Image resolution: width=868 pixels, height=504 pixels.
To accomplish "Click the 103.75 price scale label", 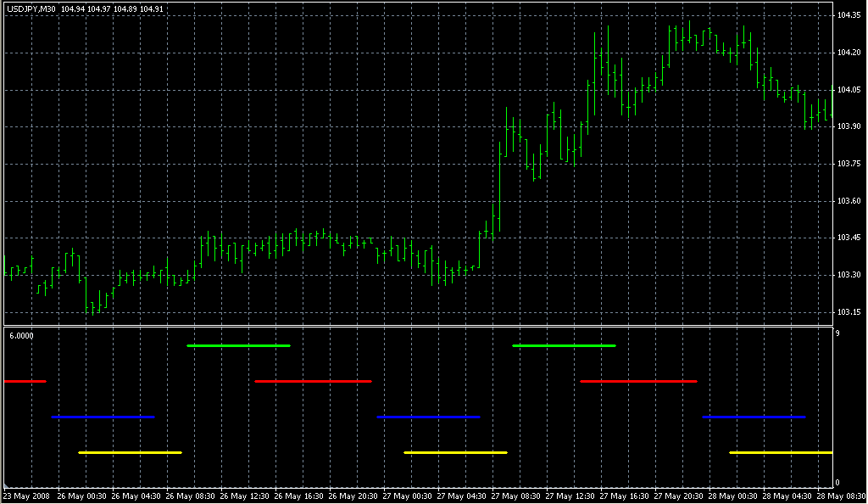I will pos(849,164).
